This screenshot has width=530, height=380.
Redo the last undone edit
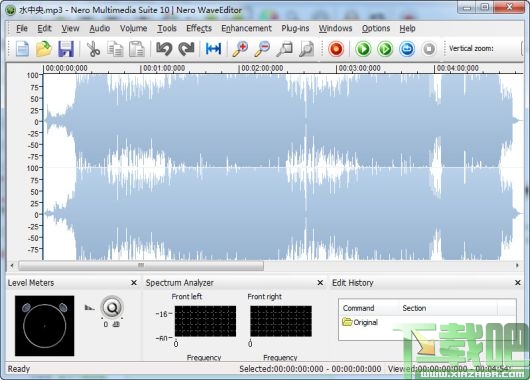(x=186, y=49)
